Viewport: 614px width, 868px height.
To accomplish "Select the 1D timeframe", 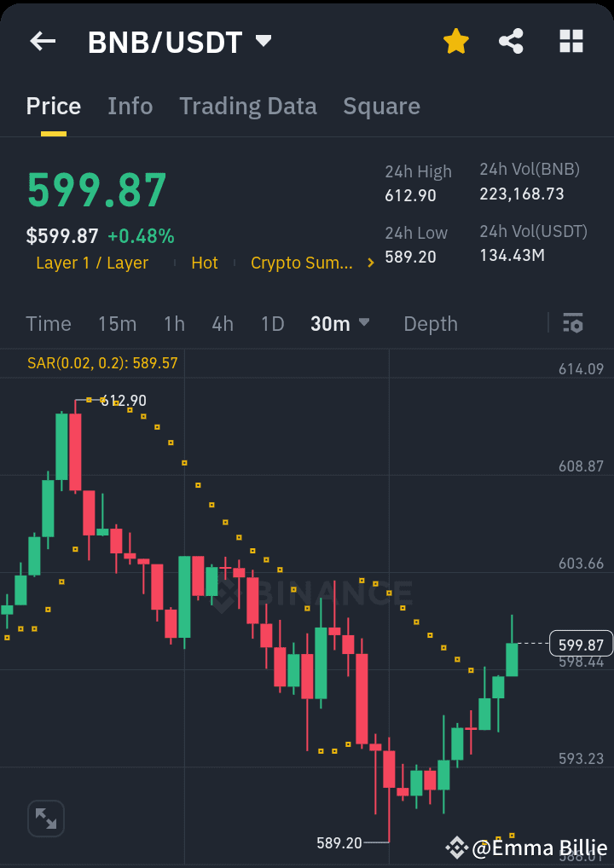I will pos(272,324).
